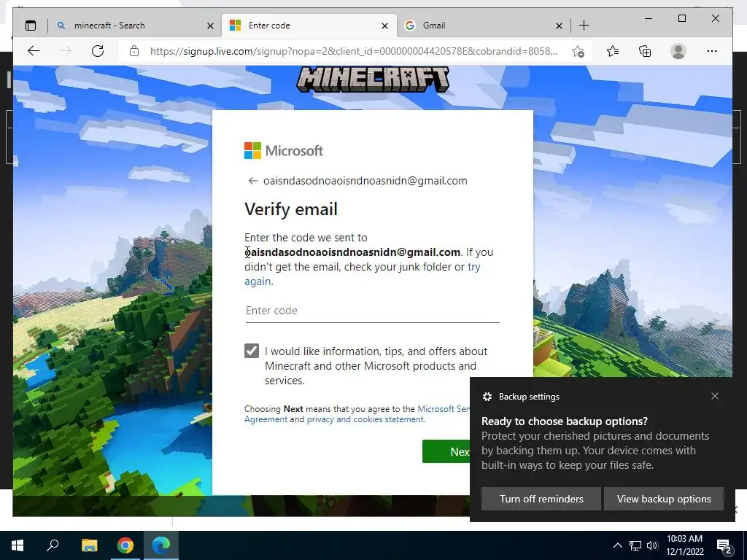Open Google Chrome from taskbar
This screenshot has height=560, width=747.
coord(125,545)
